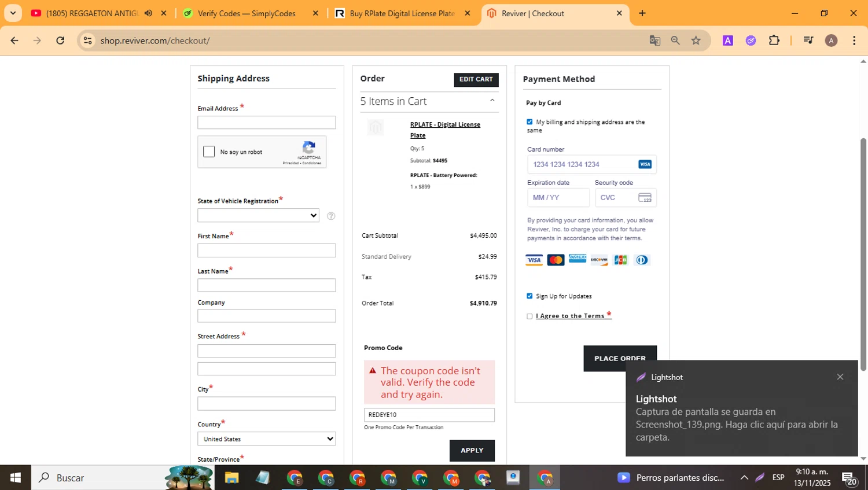Image resolution: width=868 pixels, height=490 pixels.
Task: Check the reCAPTCHA No soy un robot box
Action: pyautogui.click(x=209, y=152)
